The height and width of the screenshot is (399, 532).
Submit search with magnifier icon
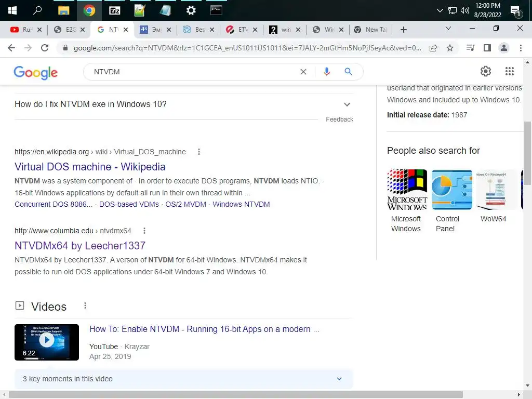(348, 72)
